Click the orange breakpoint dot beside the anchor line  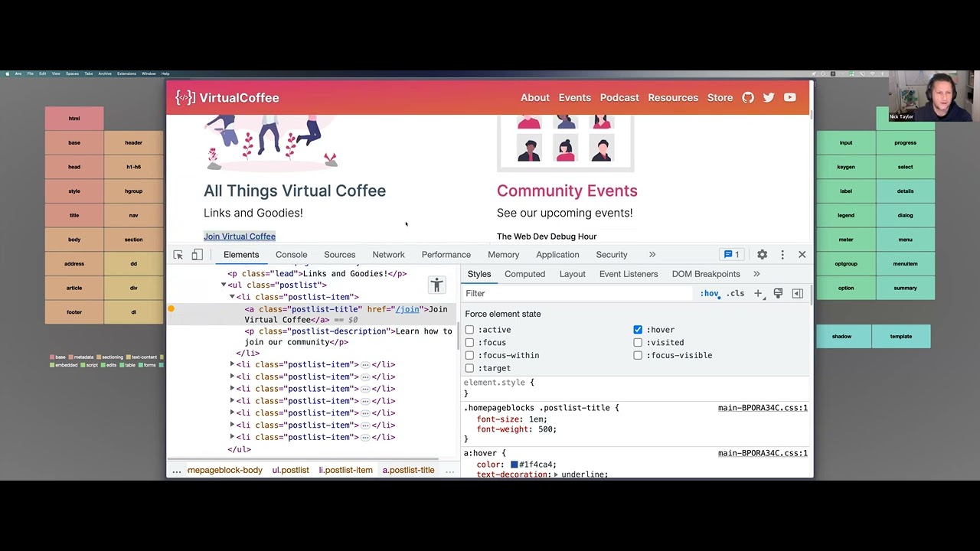click(x=171, y=309)
